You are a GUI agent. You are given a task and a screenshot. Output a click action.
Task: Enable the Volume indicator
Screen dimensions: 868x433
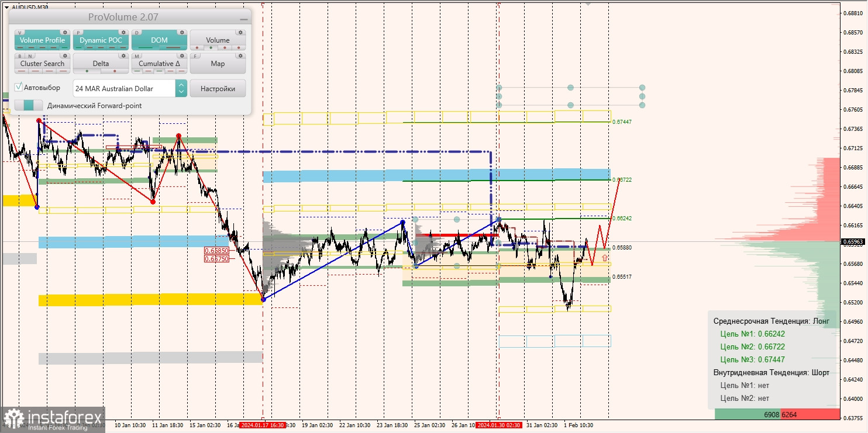coord(218,40)
